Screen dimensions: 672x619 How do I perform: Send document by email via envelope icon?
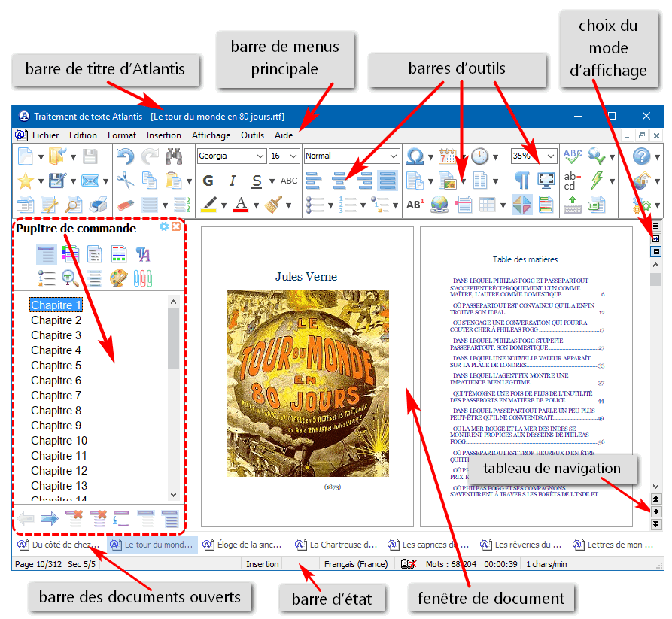pos(90,181)
